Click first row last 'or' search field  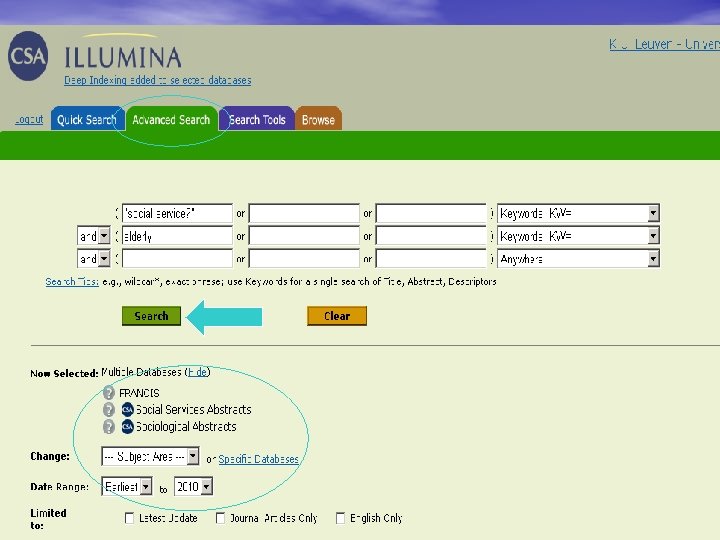click(431, 213)
